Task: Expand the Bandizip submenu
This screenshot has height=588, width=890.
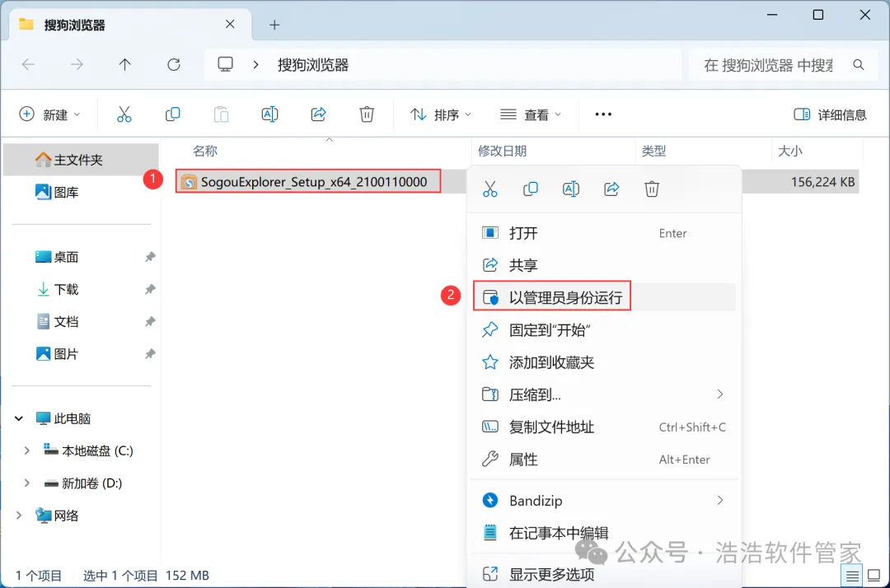Action: click(x=719, y=500)
